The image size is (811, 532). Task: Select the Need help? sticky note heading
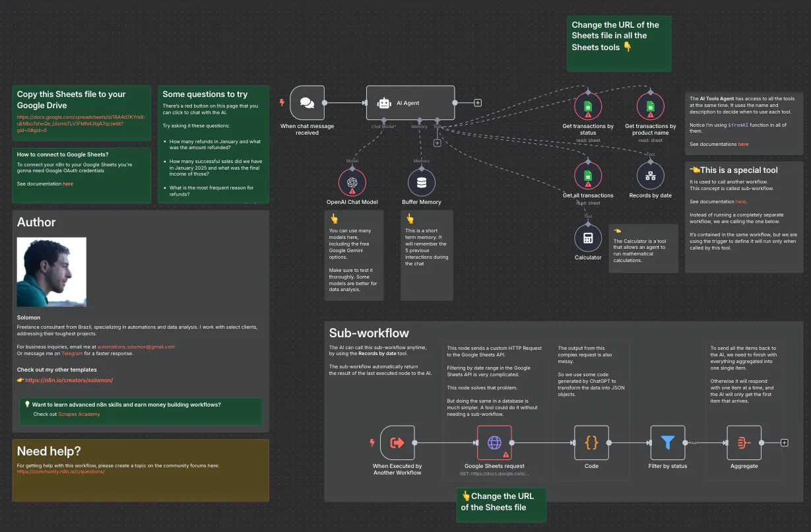[x=49, y=451]
